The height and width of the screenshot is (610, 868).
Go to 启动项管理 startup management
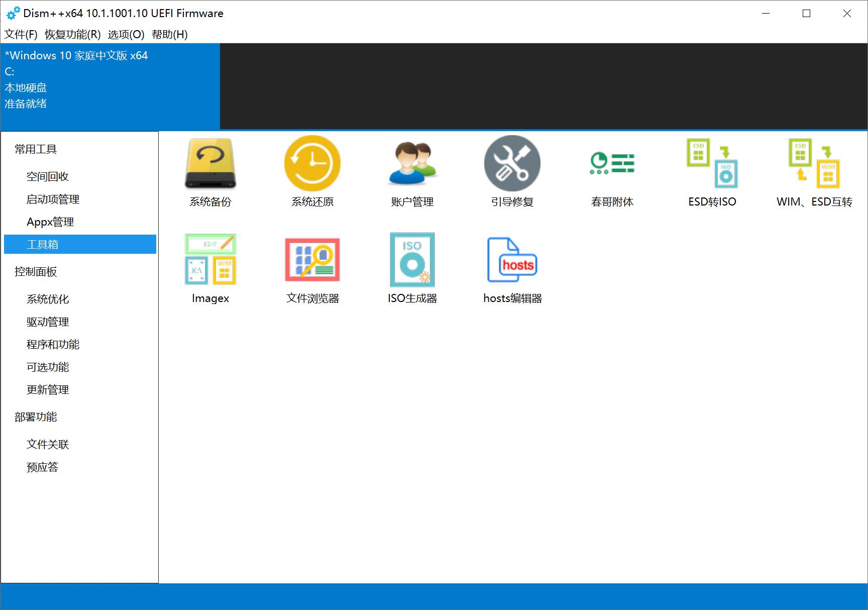52,199
